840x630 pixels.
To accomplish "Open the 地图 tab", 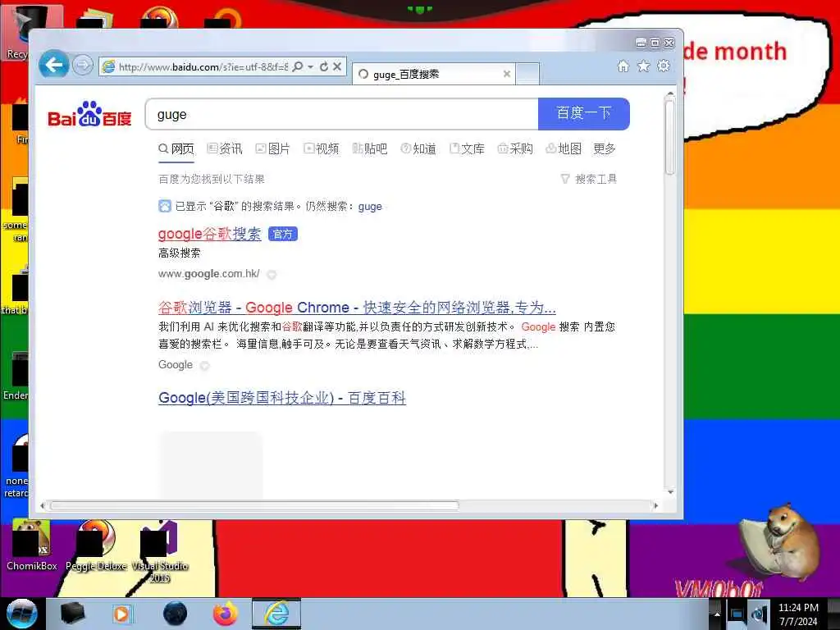I will coord(564,149).
